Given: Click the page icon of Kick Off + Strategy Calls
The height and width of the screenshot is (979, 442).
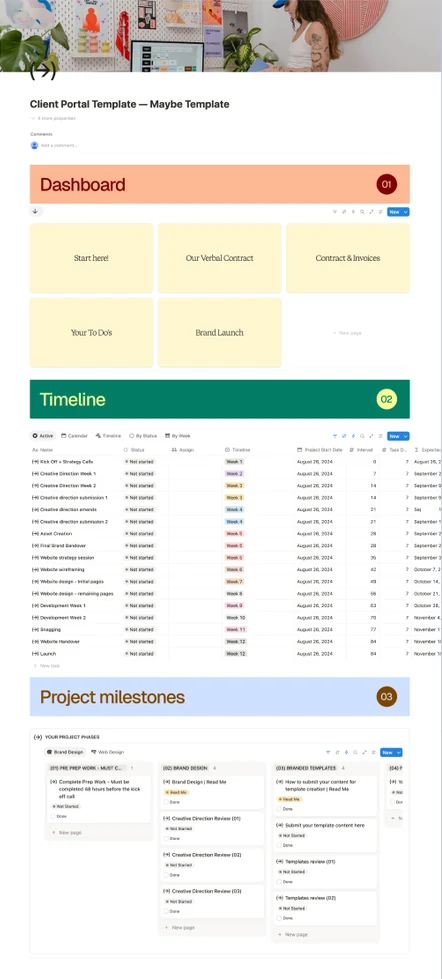Looking at the screenshot, I should click(x=35, y=461).
